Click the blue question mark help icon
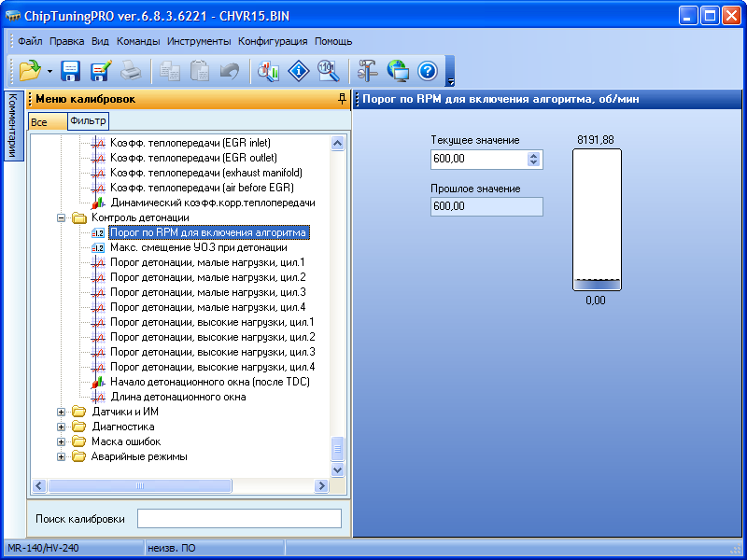This screenshot has height=560, width=747. [x=428, y=70]
